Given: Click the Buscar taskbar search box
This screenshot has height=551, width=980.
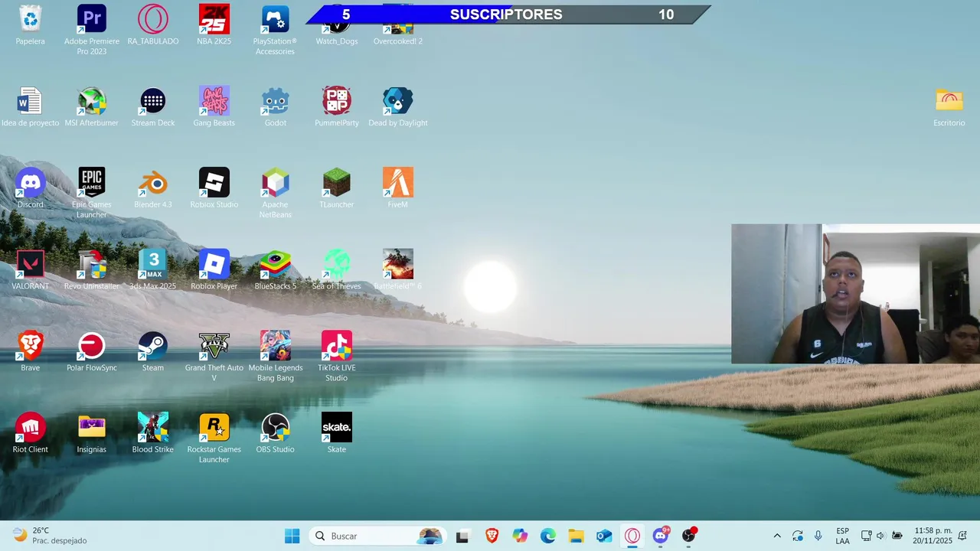Looking at the screenshot, I should [x=377, y=536].
